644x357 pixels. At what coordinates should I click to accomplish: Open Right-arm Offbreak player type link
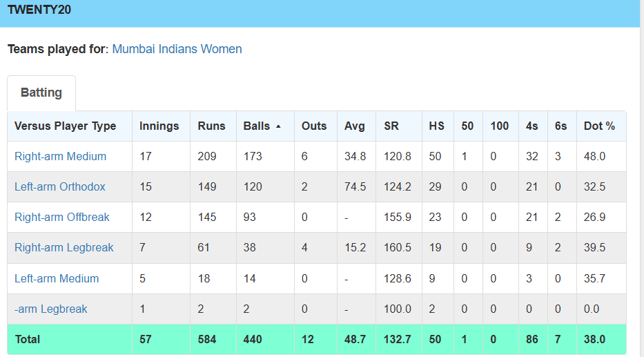pos(62,218)
